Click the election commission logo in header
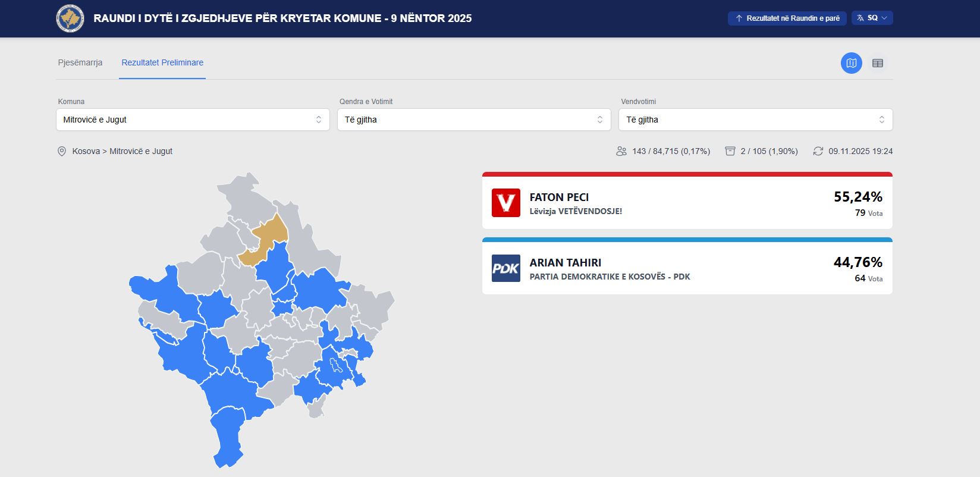Image resolution: width=980 pixels, height=477 pixels. (70, 18)
